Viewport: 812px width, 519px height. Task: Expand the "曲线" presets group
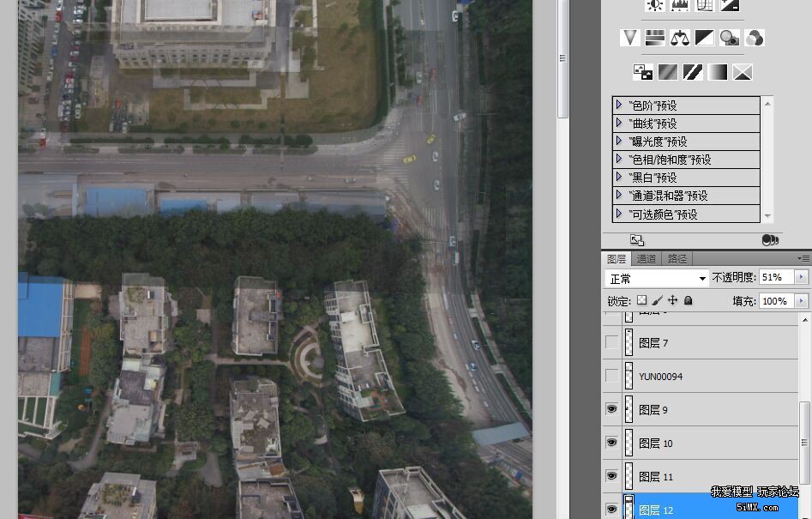618,124
